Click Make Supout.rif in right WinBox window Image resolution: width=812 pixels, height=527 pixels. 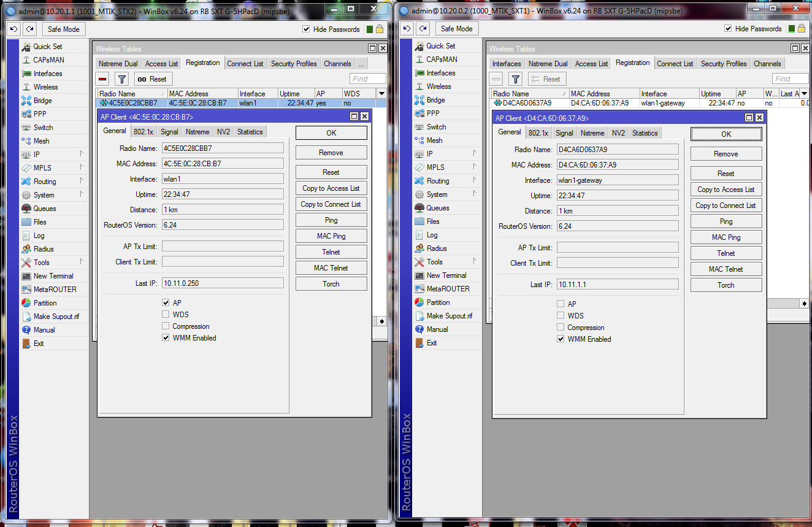pos(450,316)
